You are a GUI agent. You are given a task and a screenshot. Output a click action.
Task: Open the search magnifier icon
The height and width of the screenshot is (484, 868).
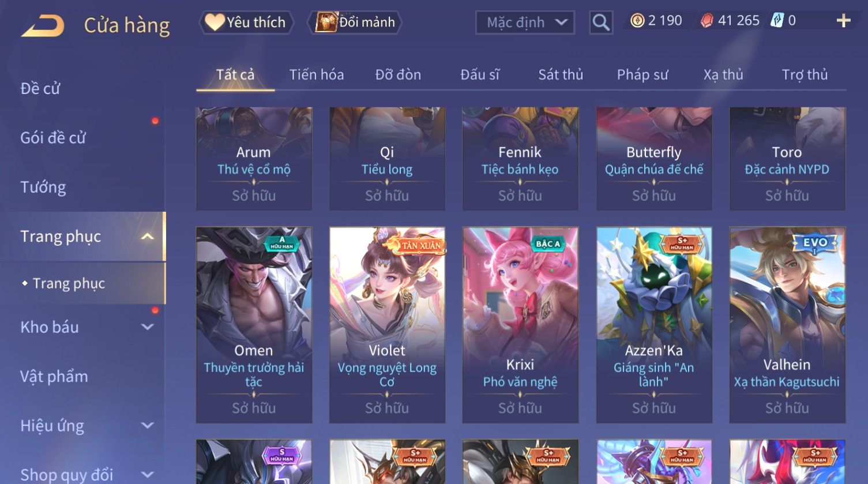601,22
